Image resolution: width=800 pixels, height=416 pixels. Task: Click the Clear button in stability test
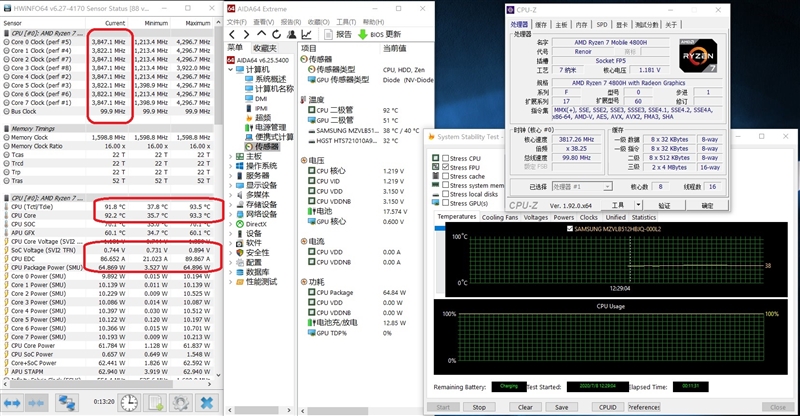coord(526,407)
